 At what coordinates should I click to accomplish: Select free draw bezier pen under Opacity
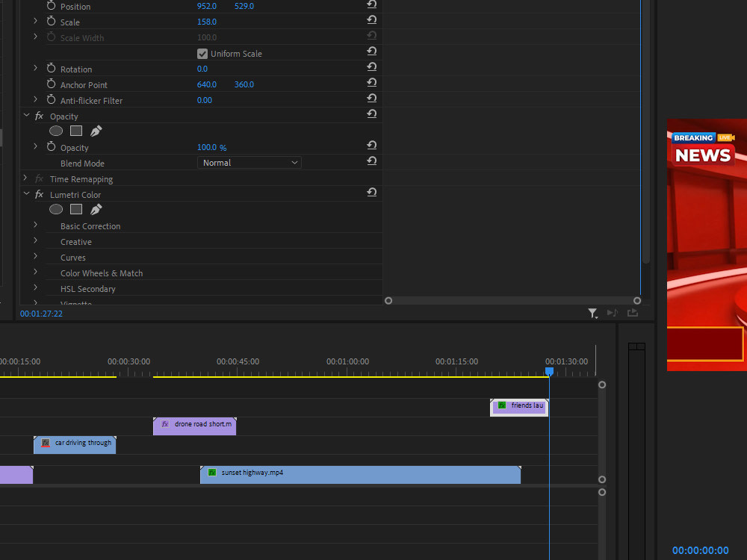(x=96, y=131)
